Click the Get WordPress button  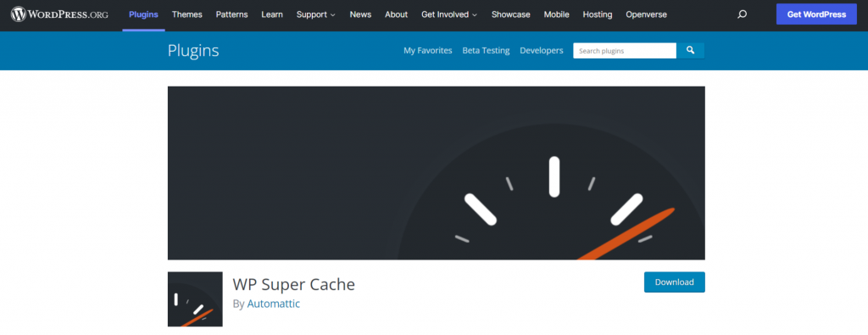pos(816,14)
